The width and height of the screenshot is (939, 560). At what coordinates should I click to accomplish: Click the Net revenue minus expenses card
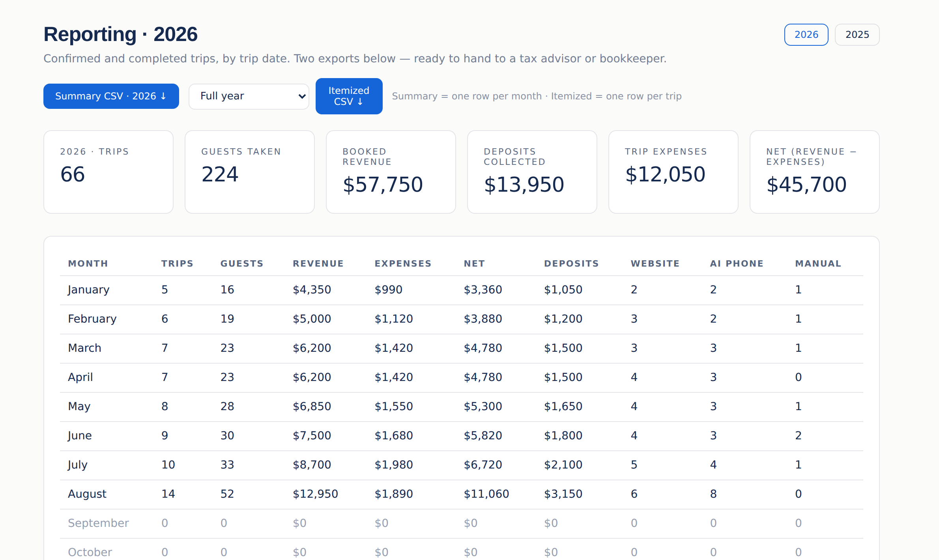[815, 172]
